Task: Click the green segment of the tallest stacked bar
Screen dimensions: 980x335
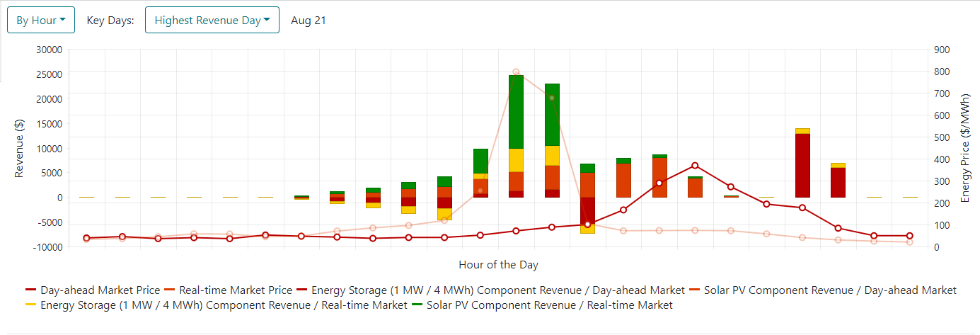Action: [515, 111]
